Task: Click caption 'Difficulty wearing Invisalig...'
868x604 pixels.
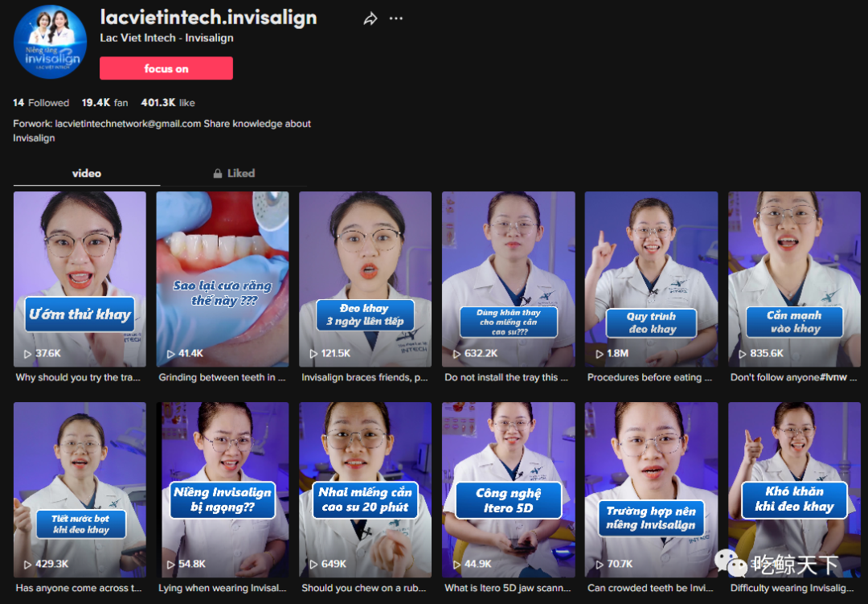Action: pyautogui.click(x=792, y=588)
